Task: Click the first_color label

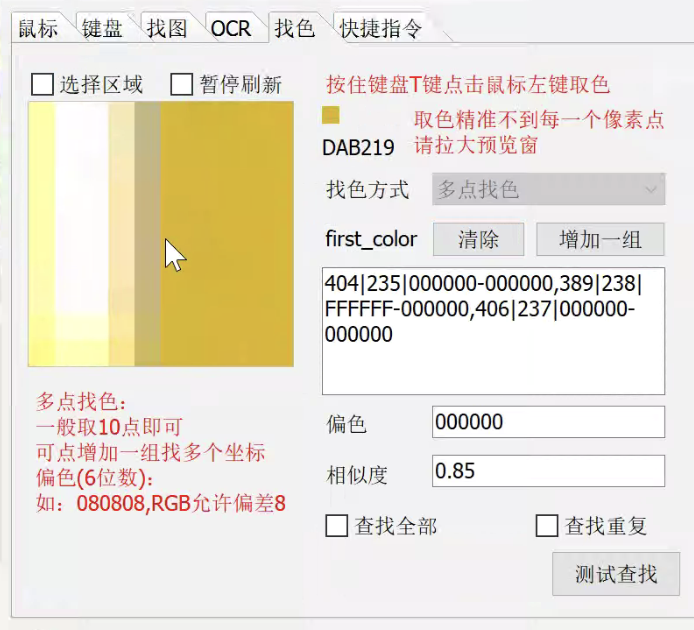Action: tap(371, 240)
